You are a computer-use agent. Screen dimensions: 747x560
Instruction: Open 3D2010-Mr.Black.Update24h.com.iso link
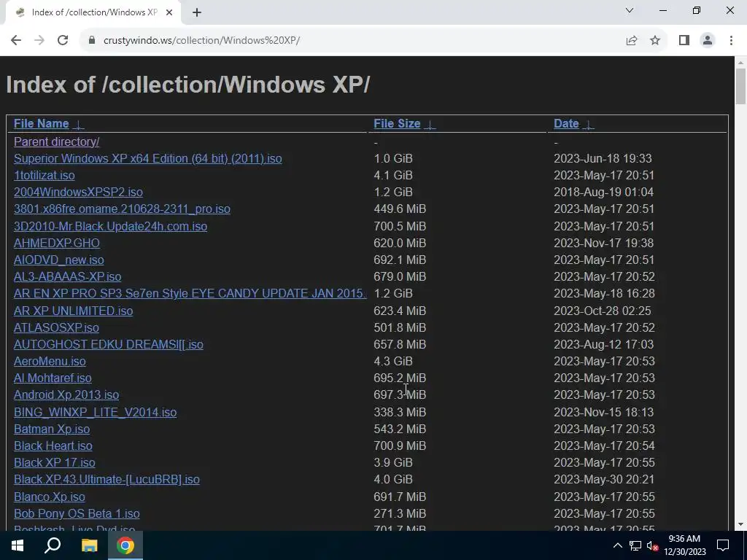111,226
